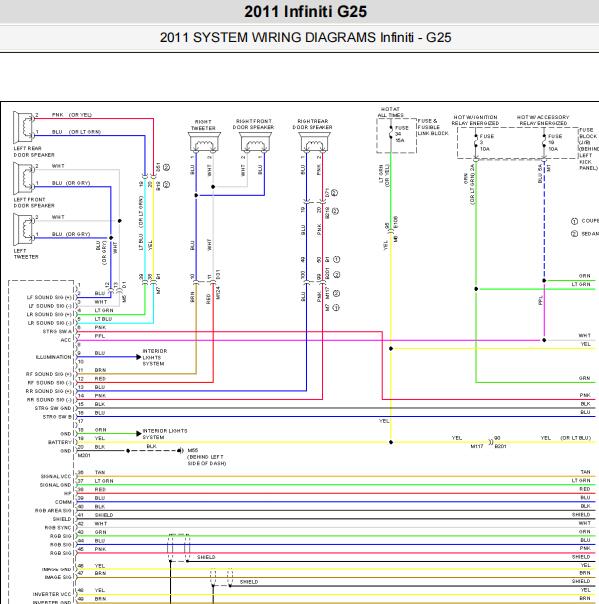Image resolution: width=599 pixels, height=604 pixels.
Task: Click "BLU (OR LT GRN)" on left rear speaker wire
Action: 76,132
